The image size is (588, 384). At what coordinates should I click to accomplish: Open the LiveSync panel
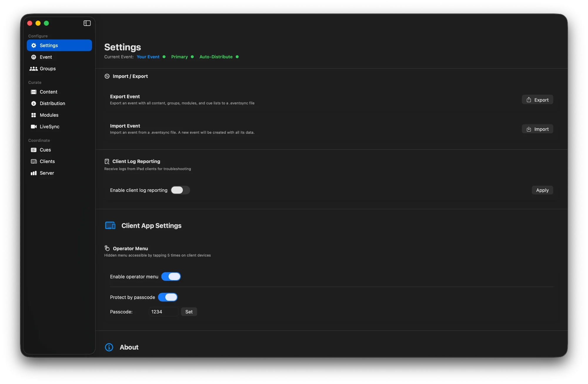49,127
